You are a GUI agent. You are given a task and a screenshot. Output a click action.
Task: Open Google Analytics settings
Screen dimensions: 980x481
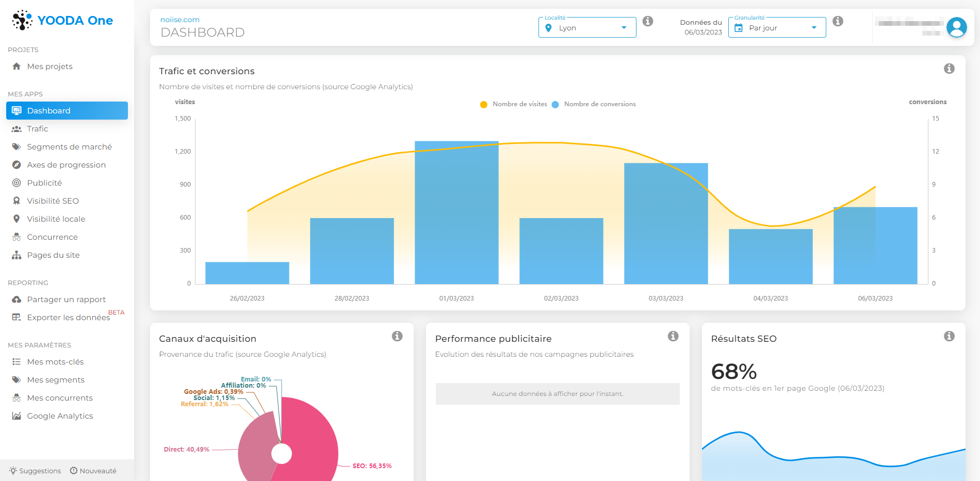pyautogui.click(x=67, y=416)
